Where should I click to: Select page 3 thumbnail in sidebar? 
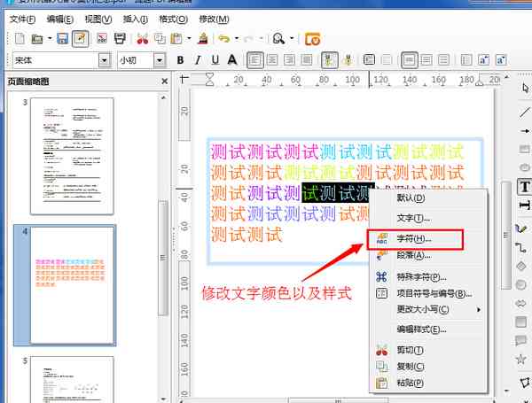point(72,156)
